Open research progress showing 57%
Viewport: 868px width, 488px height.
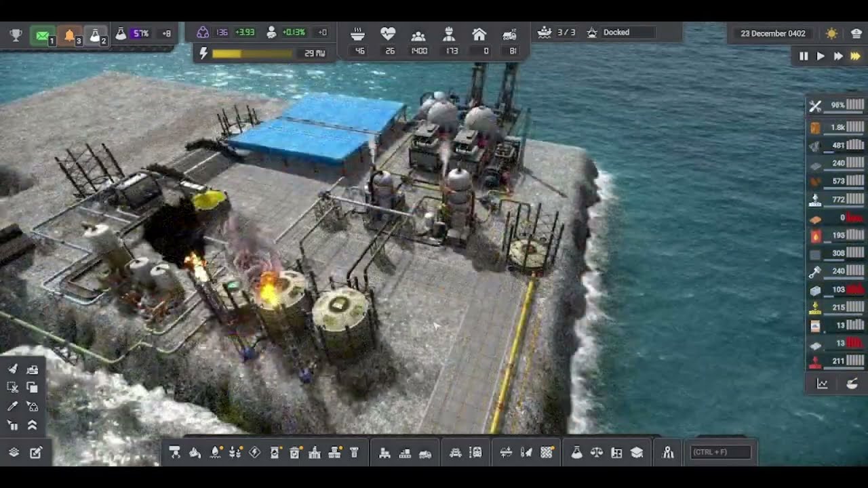coord(140,33)
